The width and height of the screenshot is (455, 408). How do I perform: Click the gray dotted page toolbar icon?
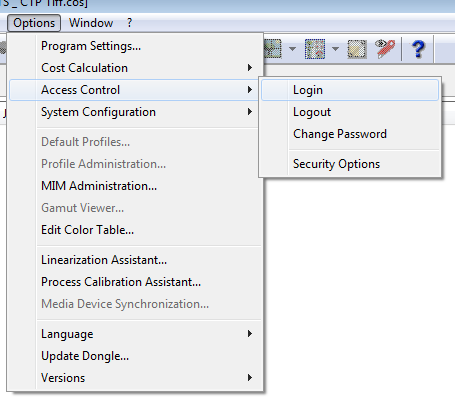[357, 49]
